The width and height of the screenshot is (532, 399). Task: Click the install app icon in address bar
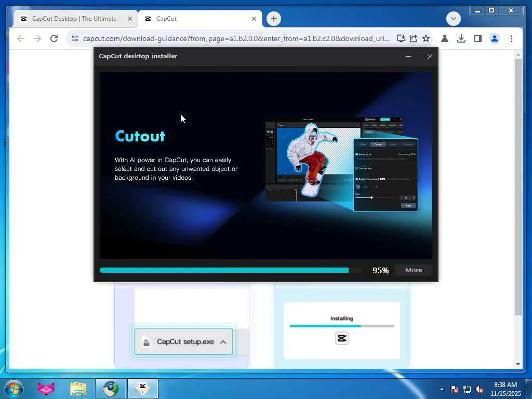401,38
